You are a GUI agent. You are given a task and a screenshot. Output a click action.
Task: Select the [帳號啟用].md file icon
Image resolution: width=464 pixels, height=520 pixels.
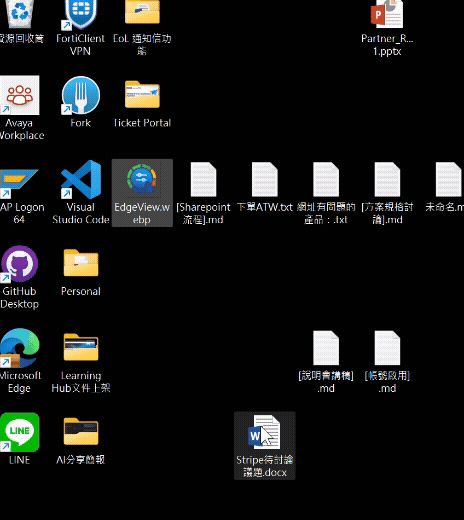[387, 348]
